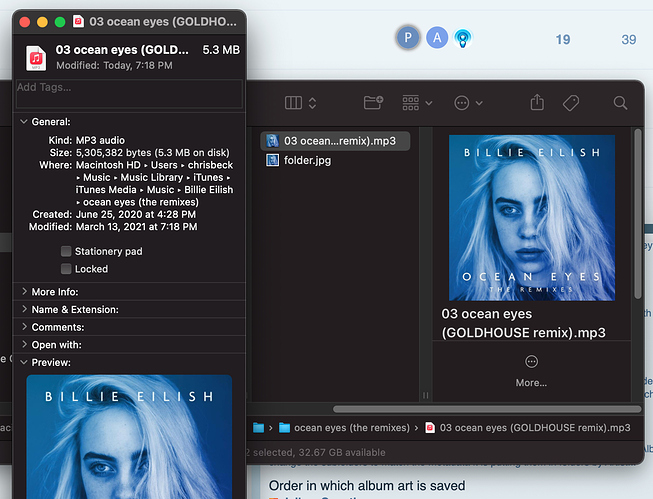The height and width of the screenshot is (499, 653).
Task: Click the P user avatar on the web page
Action: tap(408, 37)
